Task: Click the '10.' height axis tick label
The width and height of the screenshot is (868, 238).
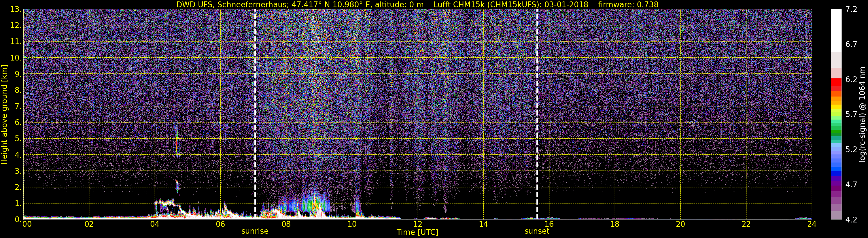Action: (x=16, y=58)
